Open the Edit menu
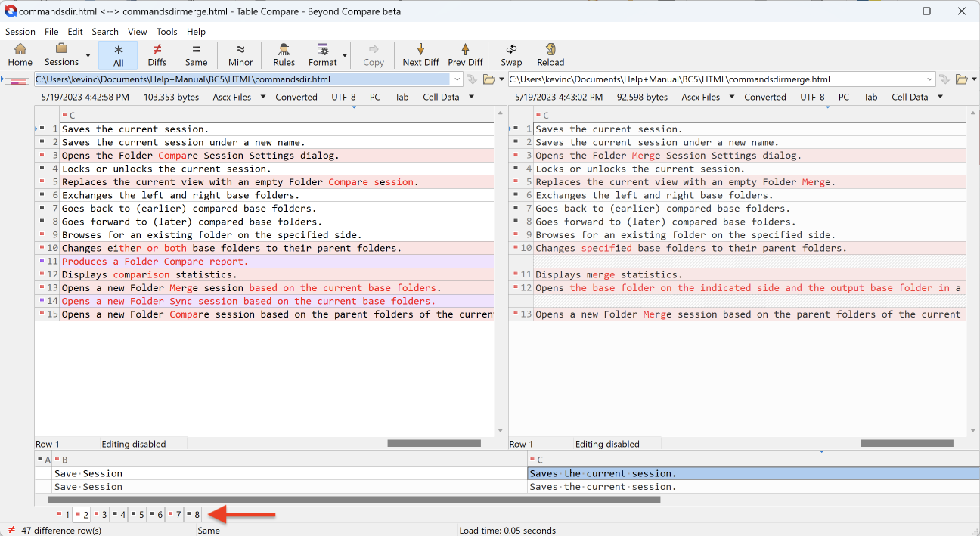Image resolution: width=980 pixels, height=536 pixels. pos(75,32)
